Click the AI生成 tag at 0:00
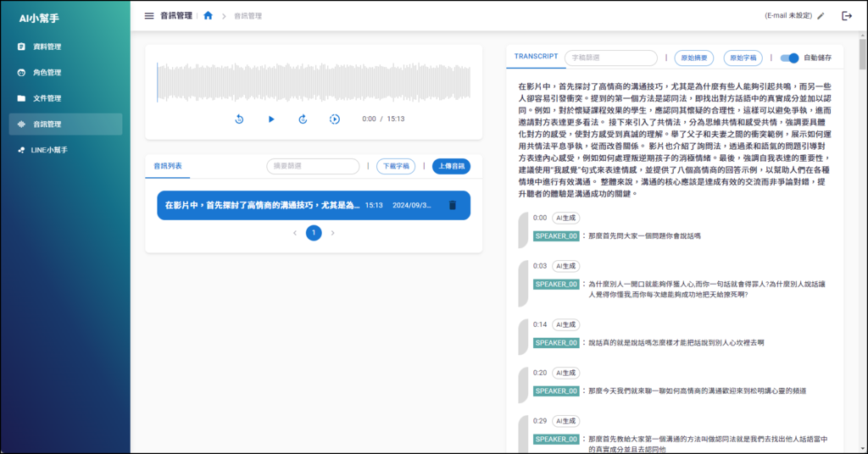This screenshot has height=454, width=868. point(565,218)
